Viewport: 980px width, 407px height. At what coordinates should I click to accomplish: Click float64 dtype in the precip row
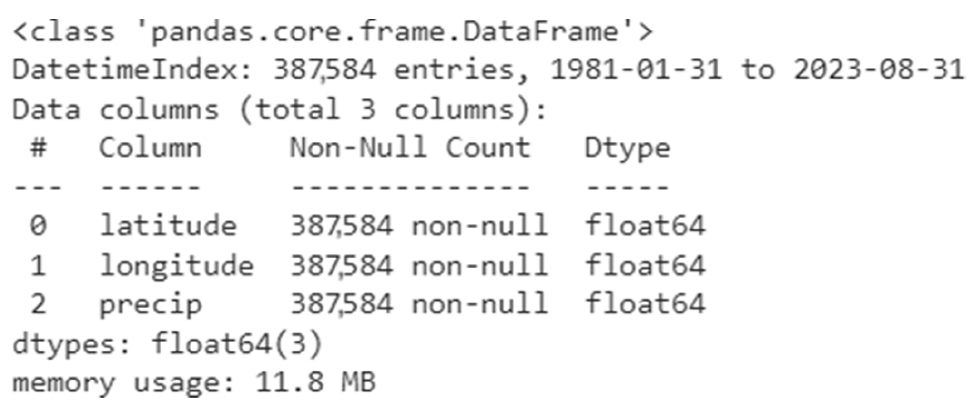[645, 304]
